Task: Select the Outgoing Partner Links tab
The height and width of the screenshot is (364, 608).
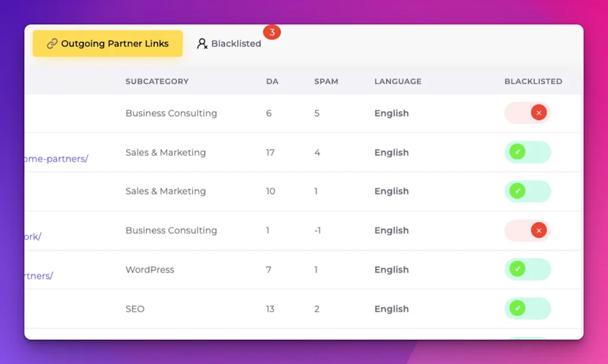Action: pyautogui.click(x=107, y=43)
